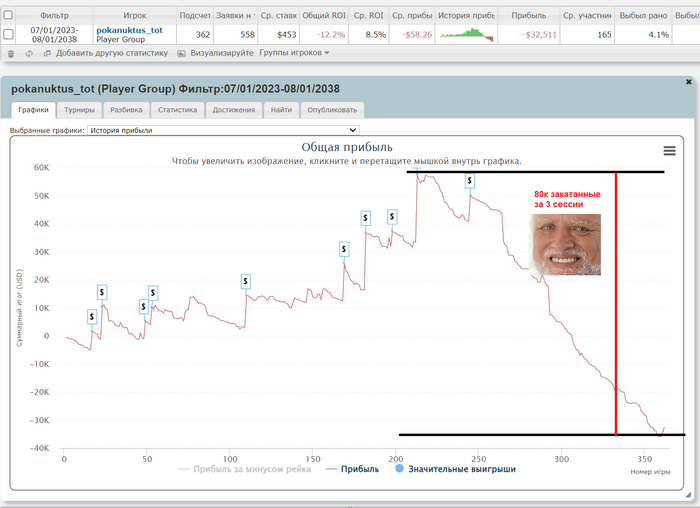700x508 pixels.
Task: Sort by the История прибы column header
Action: (x=467, y=16)
